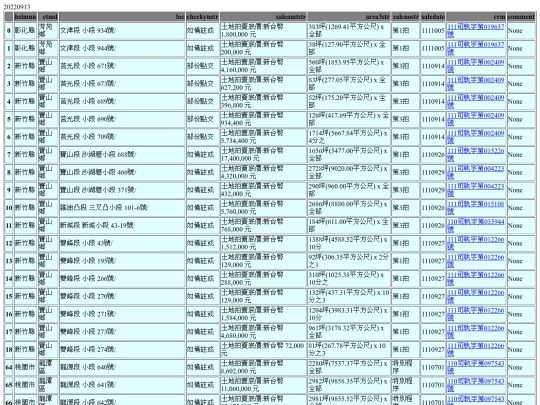
Task: Select the 4,320,000 元 sale amount cell
Action: 263,172
